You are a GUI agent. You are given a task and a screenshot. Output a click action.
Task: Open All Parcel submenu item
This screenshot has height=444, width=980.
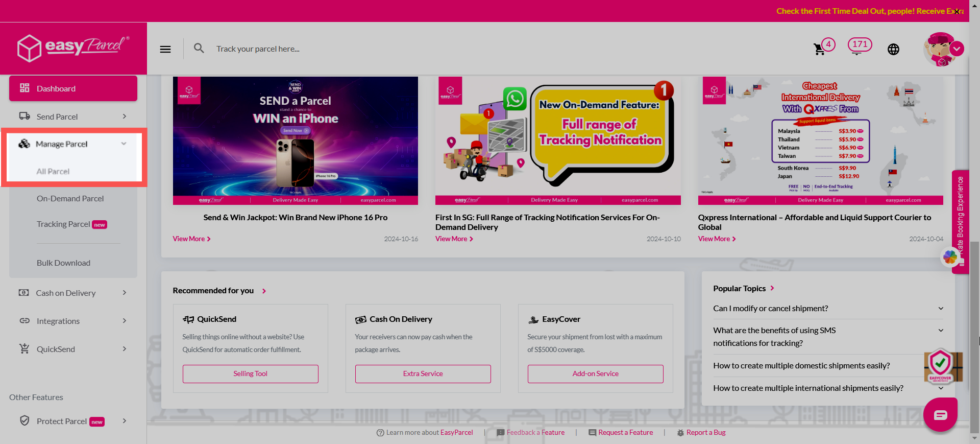(x=53, y=171)
